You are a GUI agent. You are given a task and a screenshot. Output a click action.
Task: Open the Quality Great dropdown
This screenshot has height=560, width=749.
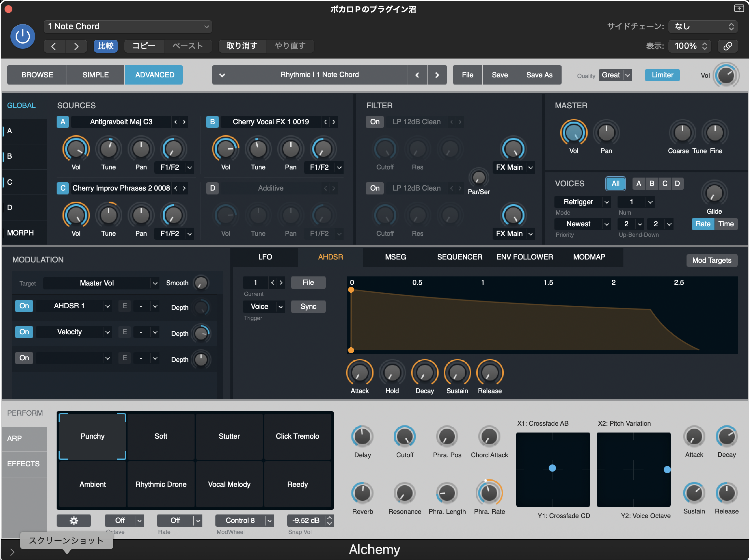tap(615, 75)
